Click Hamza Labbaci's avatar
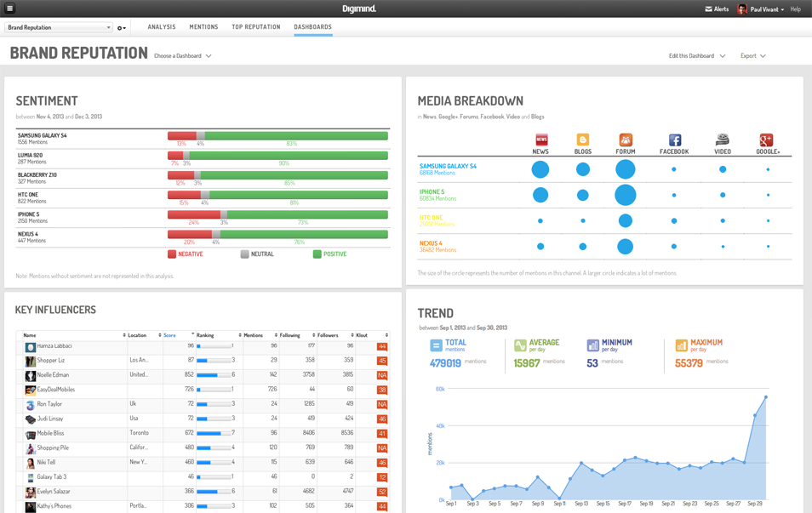 [x=31, y=347]
